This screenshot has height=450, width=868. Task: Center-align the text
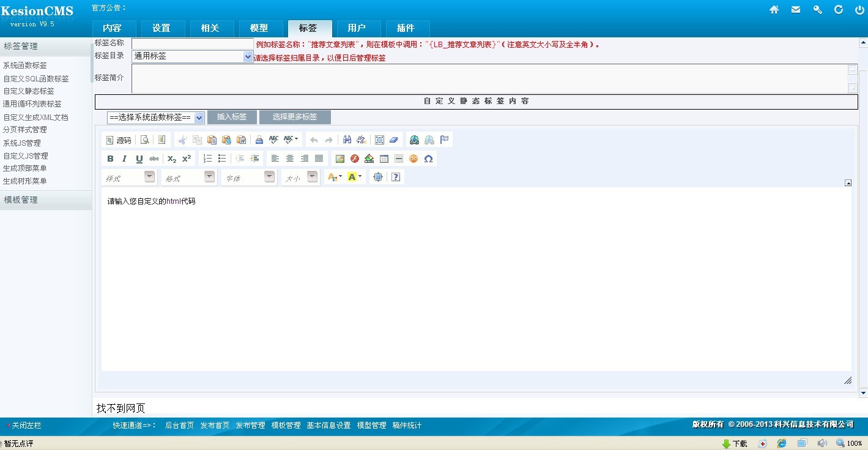pyautogui.click(x=290, y=159)
